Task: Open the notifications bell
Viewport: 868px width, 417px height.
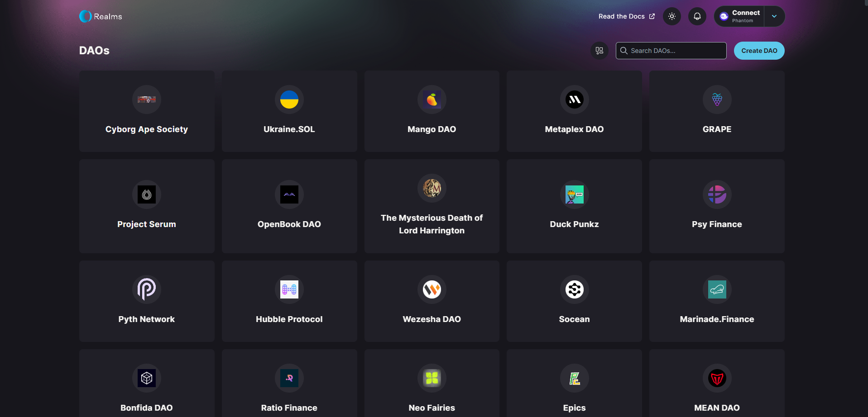Action: click(697, 16)
